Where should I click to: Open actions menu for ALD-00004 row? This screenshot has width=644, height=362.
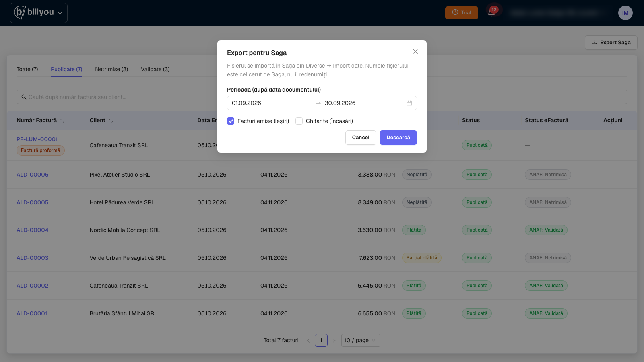pyautogui.click(x=613, y=230)
